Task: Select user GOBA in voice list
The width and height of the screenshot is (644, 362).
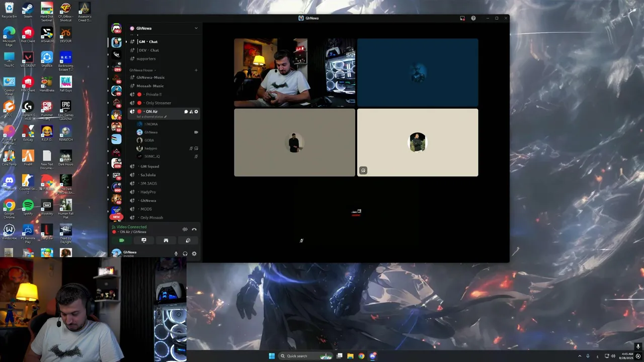Action: click(x=167, y=140)
